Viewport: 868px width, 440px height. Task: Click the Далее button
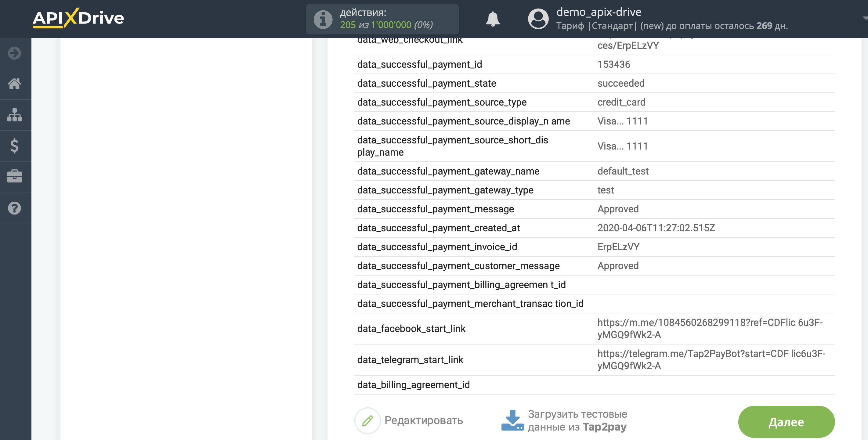(x=786, y=422)
